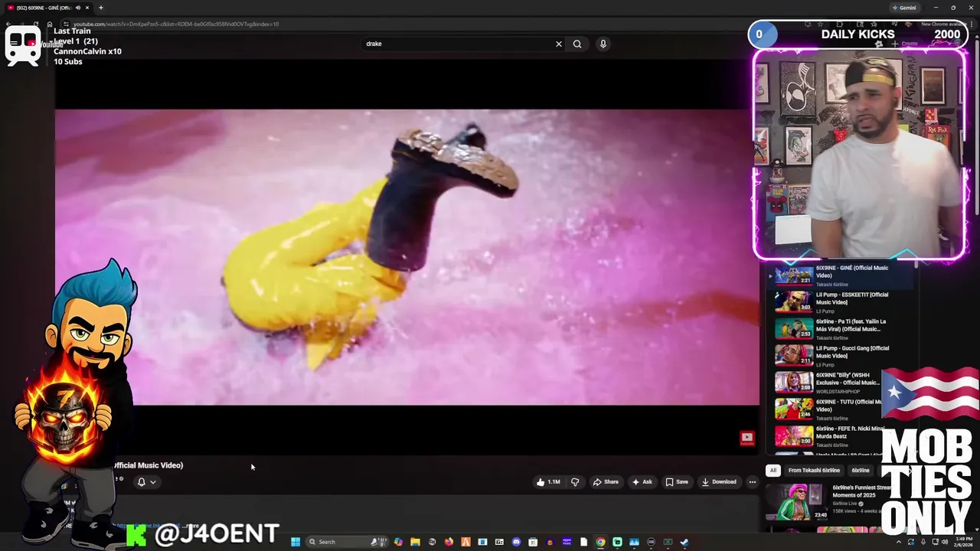Image resolution: width=980 pixels, height=551 pixels.
Task: Dislike the video with thumbs down
Action: tap(575, 482)
